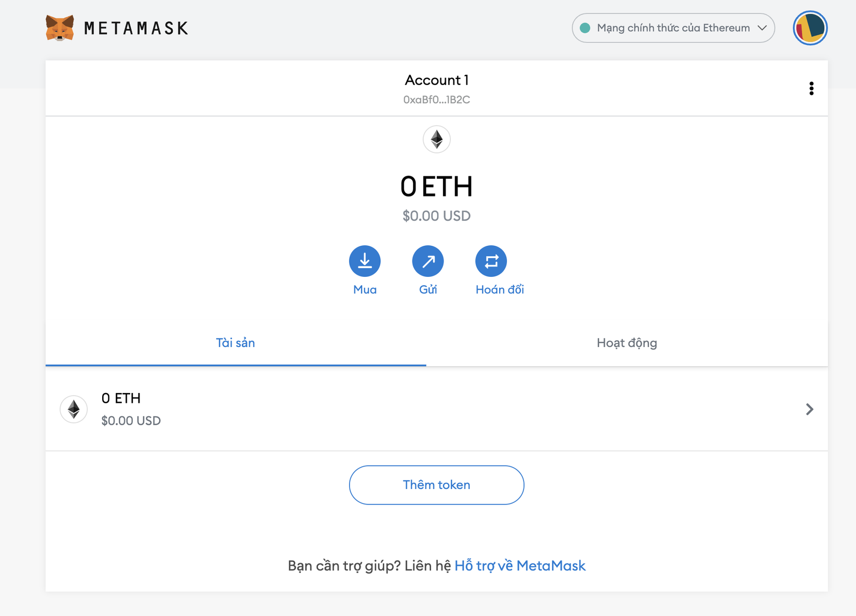856x616 pixels.
Task: Expand ETH asset details with the right chevron
Action: 809,409
